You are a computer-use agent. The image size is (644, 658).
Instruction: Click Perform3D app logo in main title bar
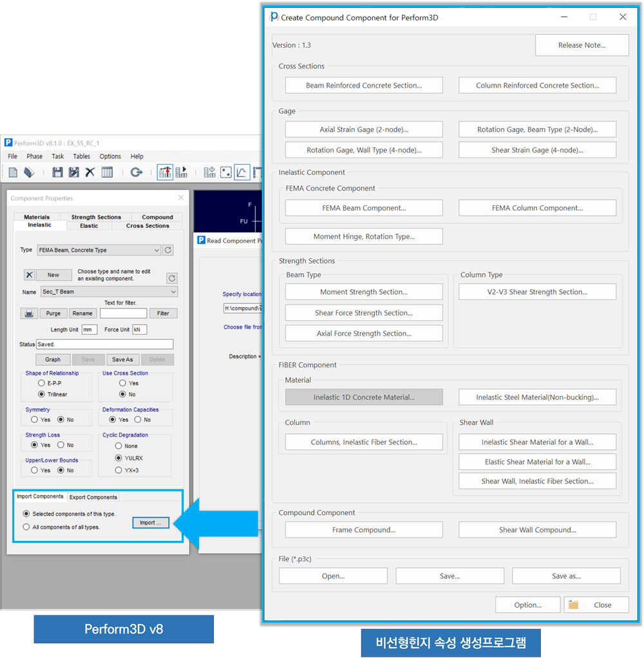[8, 143]
